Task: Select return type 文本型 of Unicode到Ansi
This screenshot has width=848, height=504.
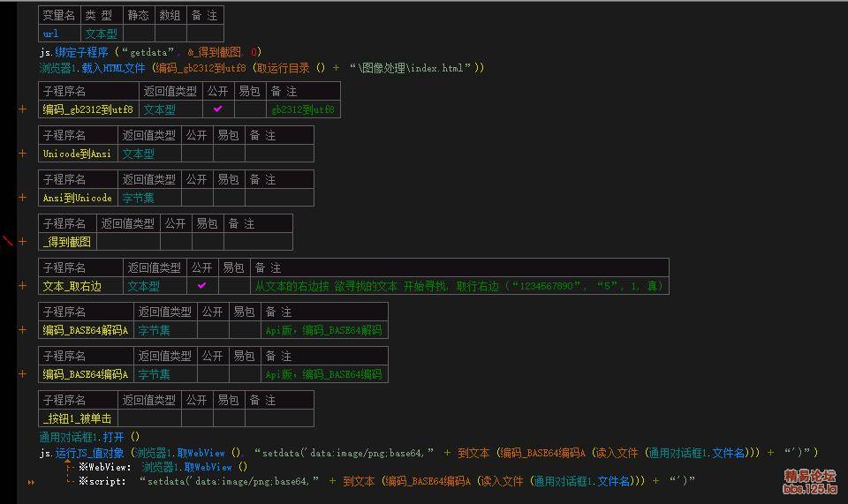Action: [139, 154]
